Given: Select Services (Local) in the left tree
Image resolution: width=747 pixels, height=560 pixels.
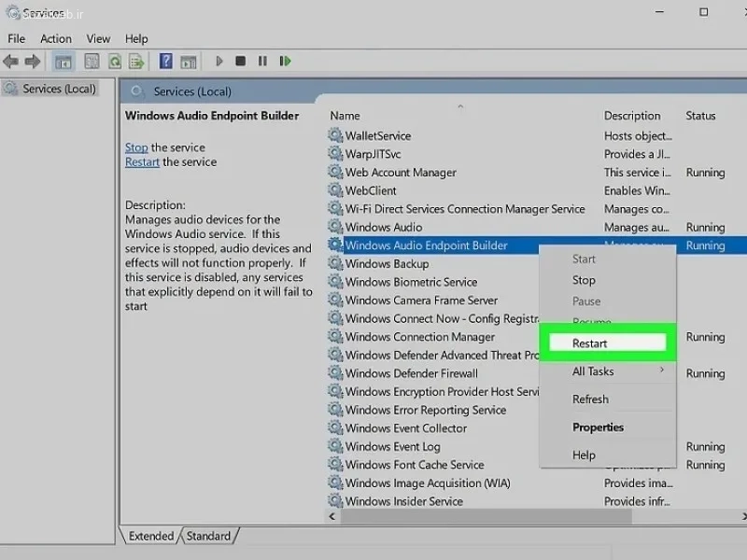Looking at the screenshot, I should [50, 89].
